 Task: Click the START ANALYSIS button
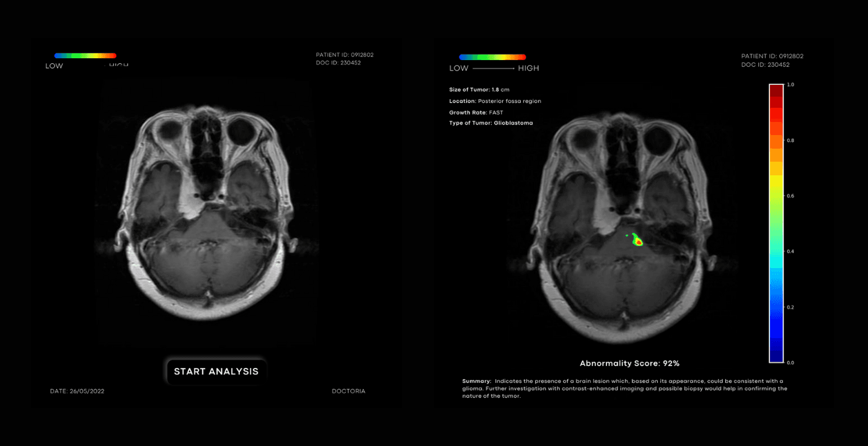coord(216,372)
